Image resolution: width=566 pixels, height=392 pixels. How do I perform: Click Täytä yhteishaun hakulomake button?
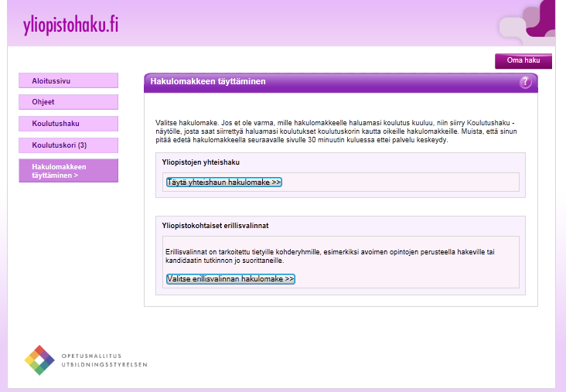tap(223, 182)
